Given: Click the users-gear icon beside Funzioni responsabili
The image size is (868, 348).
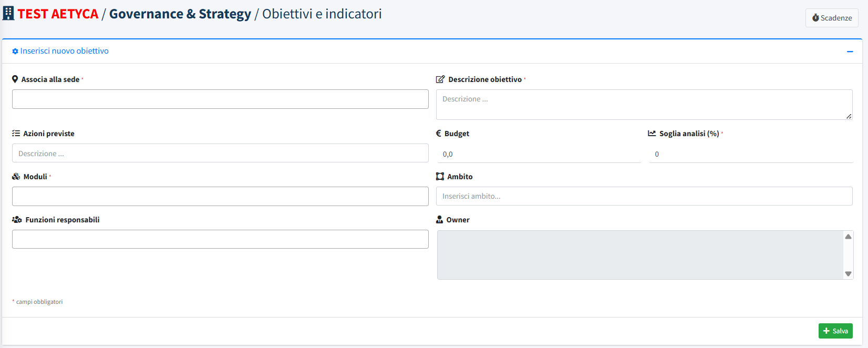Looking at the screenshot, I should (x=17, y=220).
